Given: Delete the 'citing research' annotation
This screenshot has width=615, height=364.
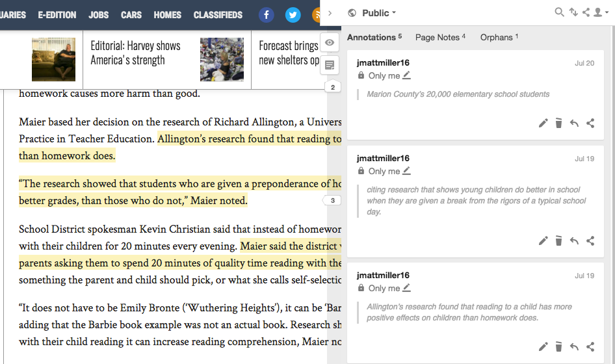Looking at the screenshot, I should 558,241.
